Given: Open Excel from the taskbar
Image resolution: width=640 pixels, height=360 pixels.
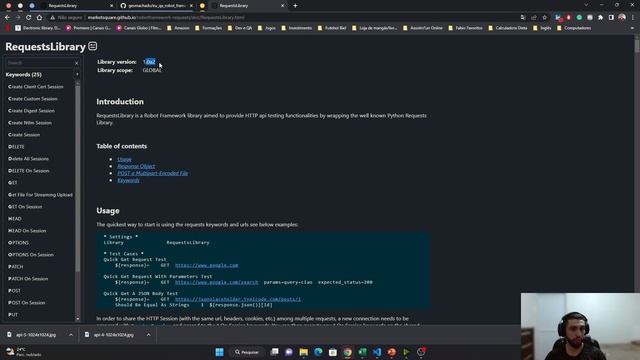Looking at the screenshot, I should (x=362, y=352).
